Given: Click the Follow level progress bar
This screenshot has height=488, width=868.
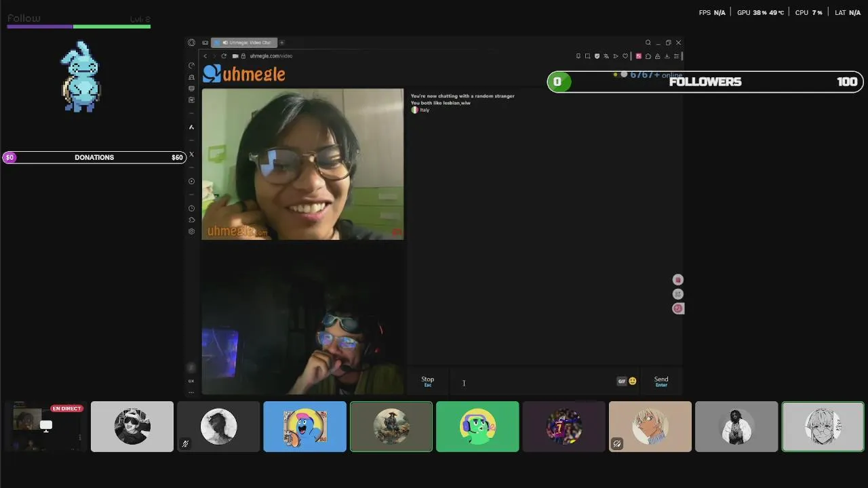Looking at the screenshot, I should pos(79,26).
